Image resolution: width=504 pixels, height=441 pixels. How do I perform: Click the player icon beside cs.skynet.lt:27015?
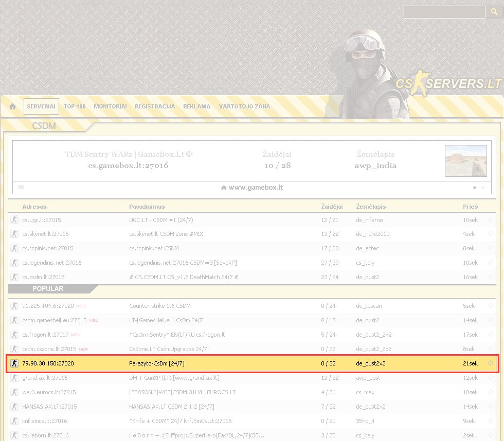tap(14, 234)
